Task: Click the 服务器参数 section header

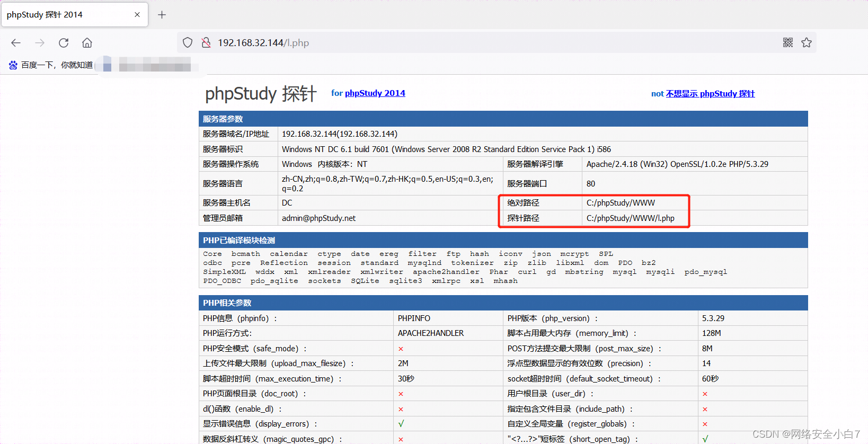Action: tap(503, 119)
